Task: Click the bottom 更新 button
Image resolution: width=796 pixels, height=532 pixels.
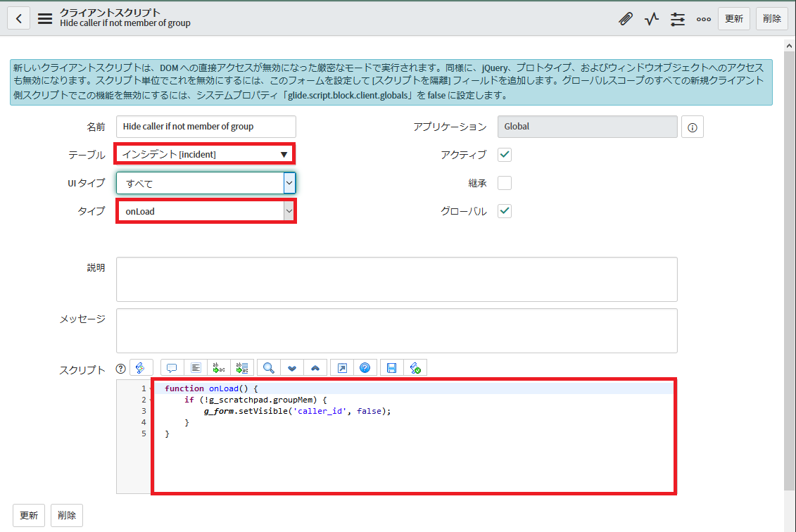Action: pyautogui.click(x=29, y=515)
